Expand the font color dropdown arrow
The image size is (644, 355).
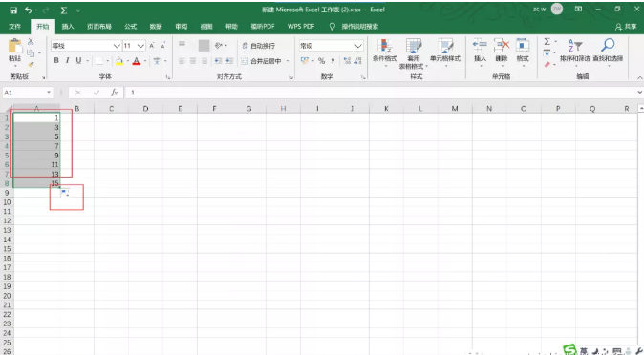click(x=145, y=61)
